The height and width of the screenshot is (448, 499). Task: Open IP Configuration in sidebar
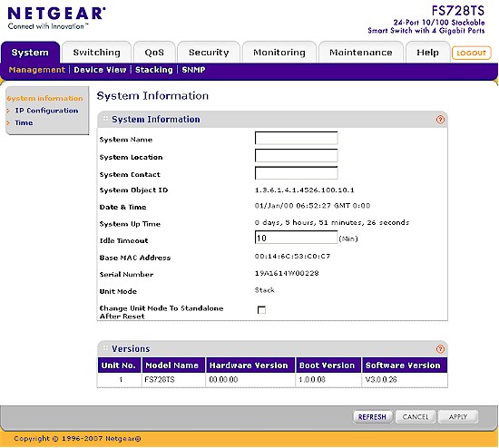46,111
